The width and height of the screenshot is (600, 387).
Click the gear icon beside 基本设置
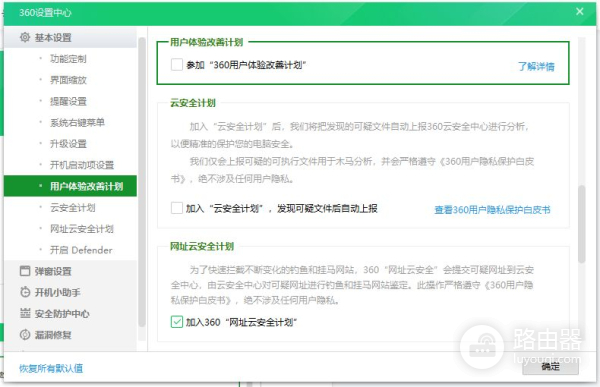pyautogui.click(x=25, y=38)
